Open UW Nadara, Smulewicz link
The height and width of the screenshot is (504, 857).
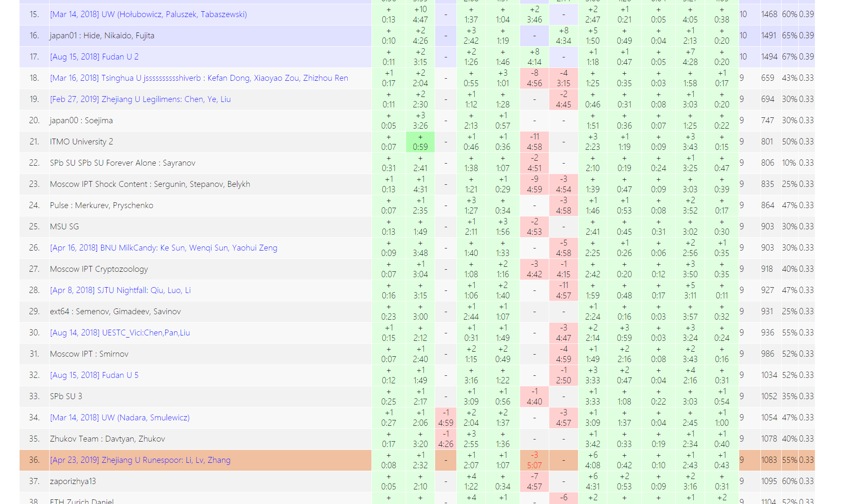pos(120,418)
